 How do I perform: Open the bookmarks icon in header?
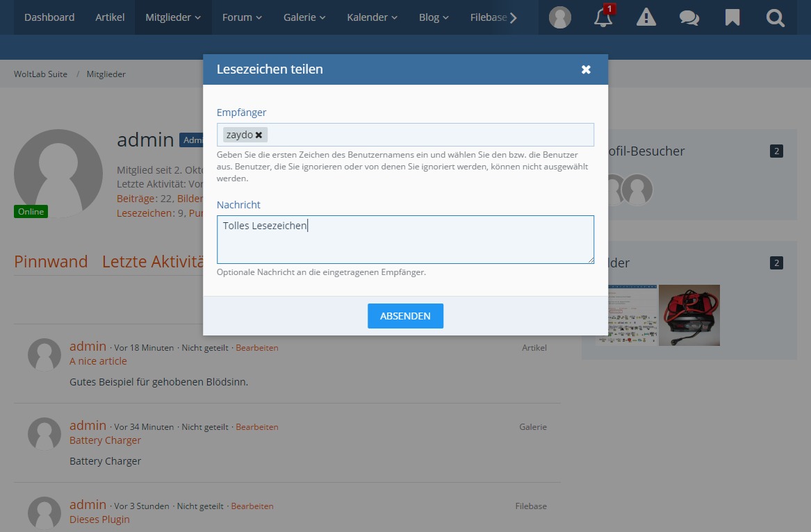732,17
